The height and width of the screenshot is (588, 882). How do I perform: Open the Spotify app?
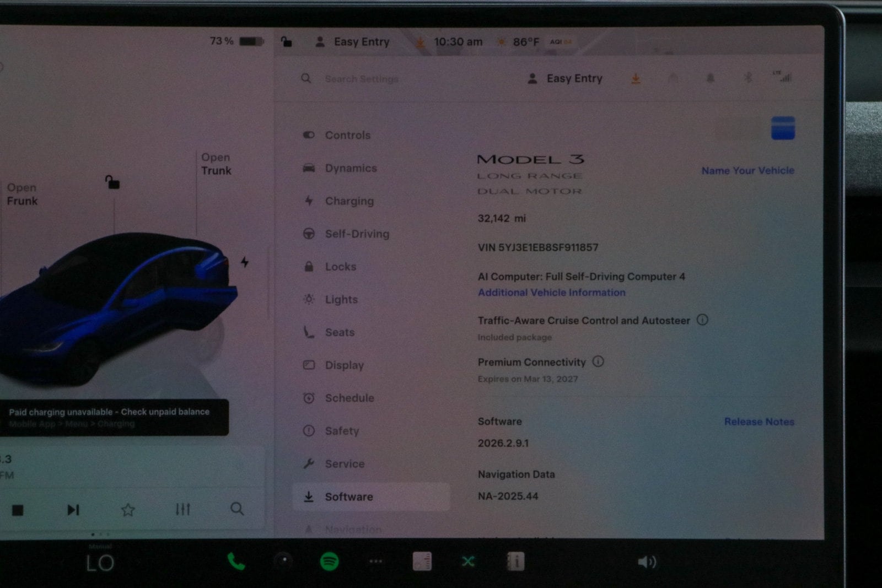coord(330,562)
